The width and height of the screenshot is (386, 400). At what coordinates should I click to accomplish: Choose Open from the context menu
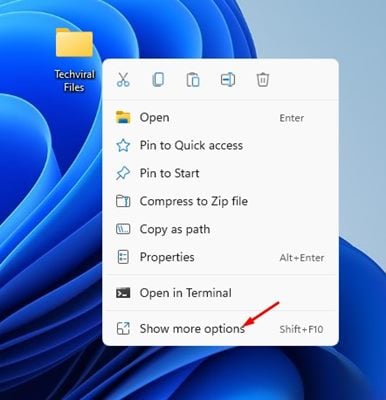[x=220, y=118]
